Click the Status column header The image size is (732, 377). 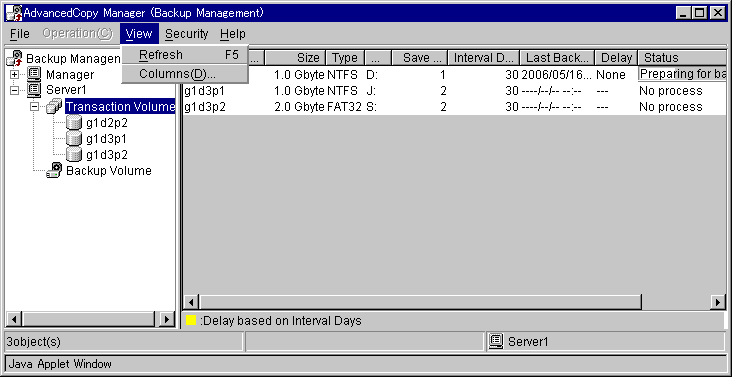pyautogui.click(x=682, y=58)
